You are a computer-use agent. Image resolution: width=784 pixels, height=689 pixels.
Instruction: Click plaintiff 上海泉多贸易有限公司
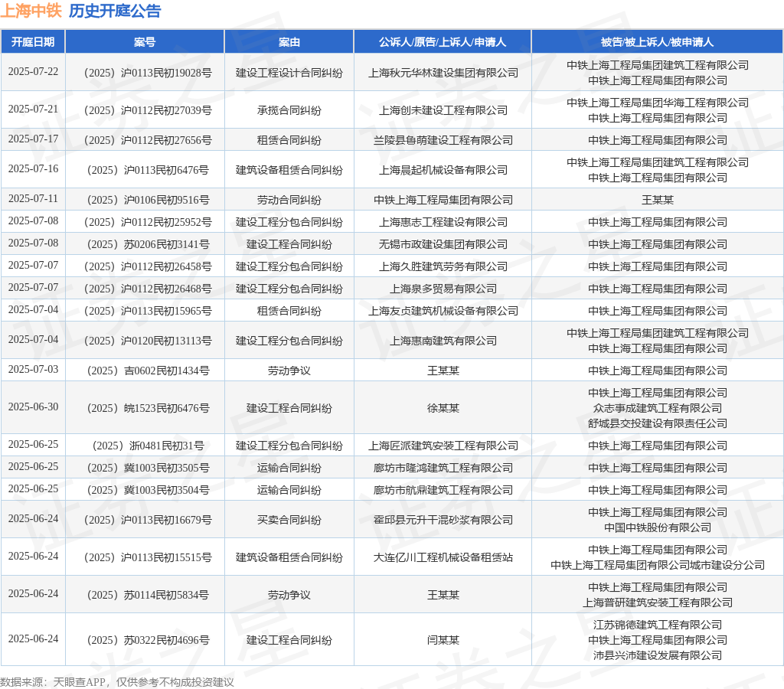tap(443, 289)
